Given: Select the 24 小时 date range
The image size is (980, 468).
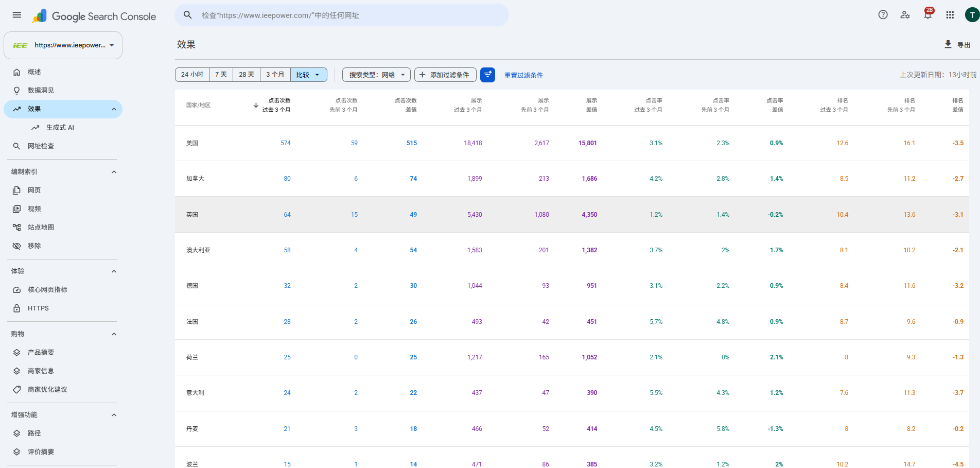Looking at the screenshot, I should point(192,75).
